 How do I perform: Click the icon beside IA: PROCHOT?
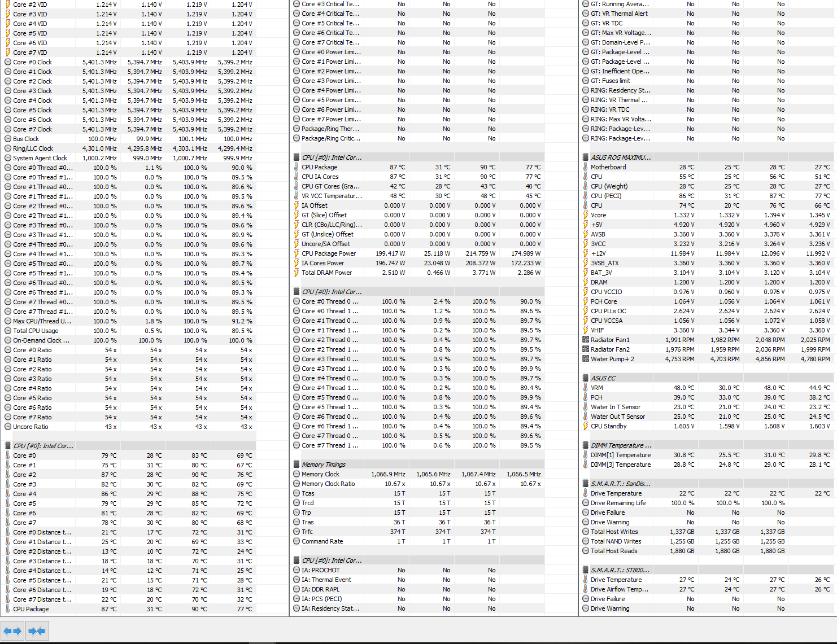(297, 570)
